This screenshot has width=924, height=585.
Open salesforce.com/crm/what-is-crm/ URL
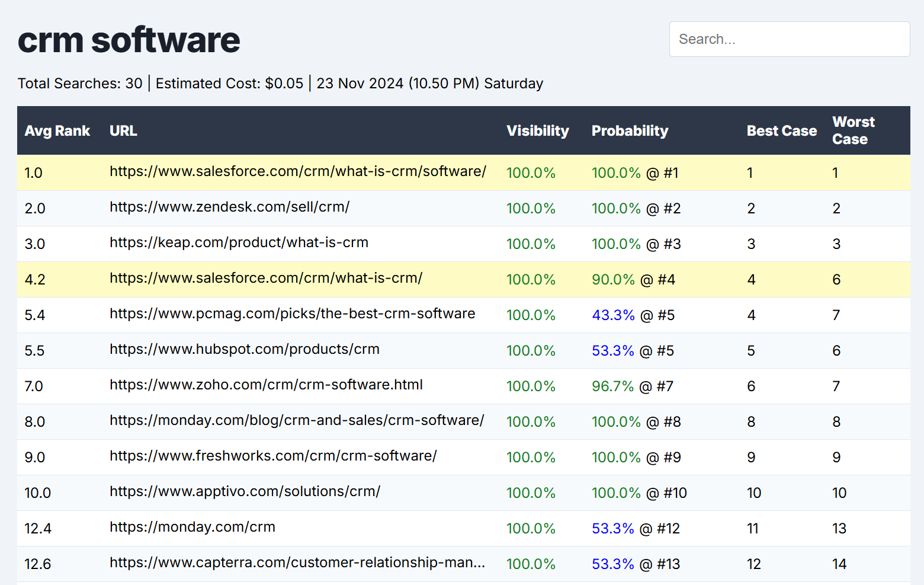pos(266,278)
